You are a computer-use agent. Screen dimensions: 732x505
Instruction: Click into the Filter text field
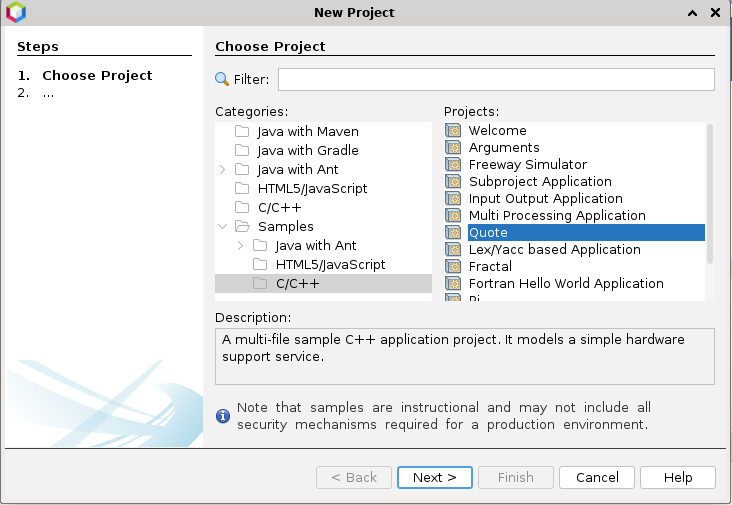(496, 79)
